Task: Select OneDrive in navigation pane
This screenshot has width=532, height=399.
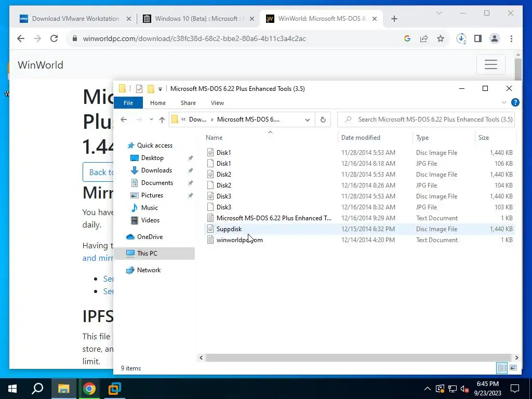Action: click(150, 237)
